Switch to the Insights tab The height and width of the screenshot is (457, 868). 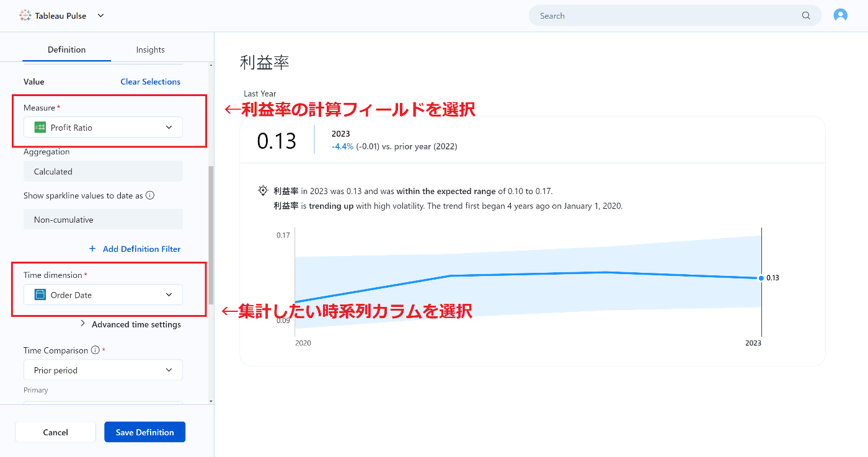click(151, 50)
